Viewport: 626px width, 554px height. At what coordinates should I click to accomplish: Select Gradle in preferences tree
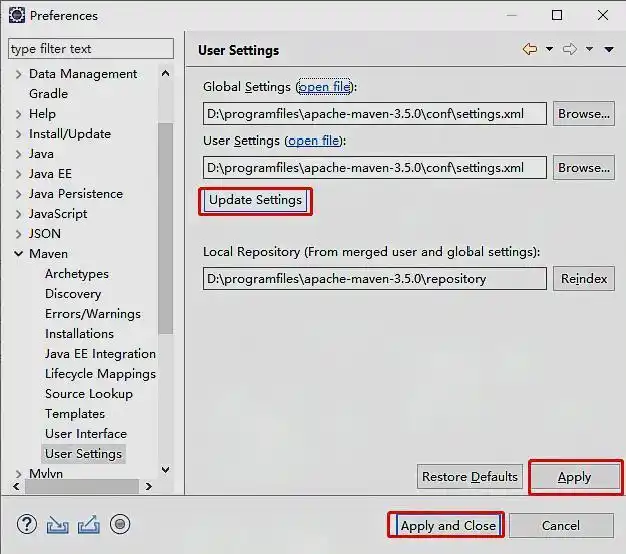click(x=48, y=94)
